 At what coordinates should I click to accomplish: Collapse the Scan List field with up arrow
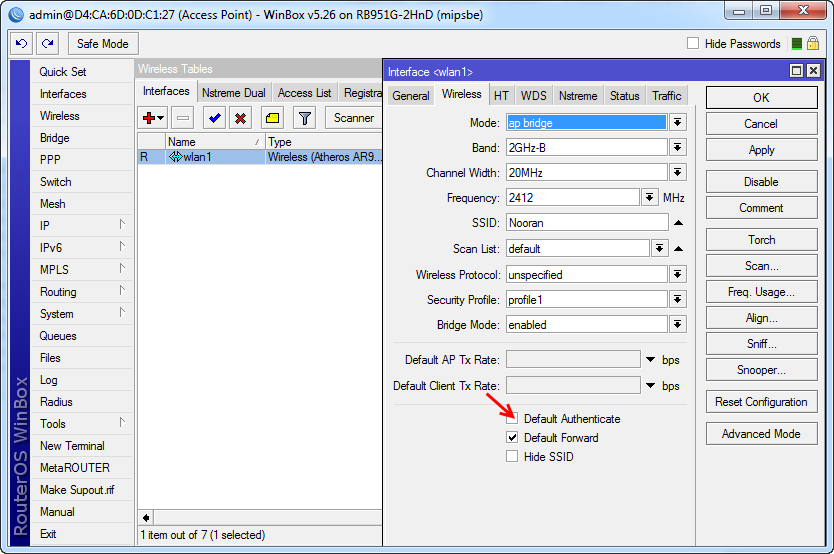[x=678, y=248]
